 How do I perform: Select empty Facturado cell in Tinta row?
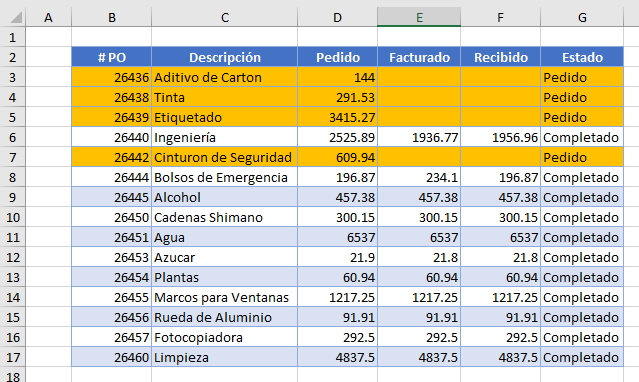(x=419, y=97)
